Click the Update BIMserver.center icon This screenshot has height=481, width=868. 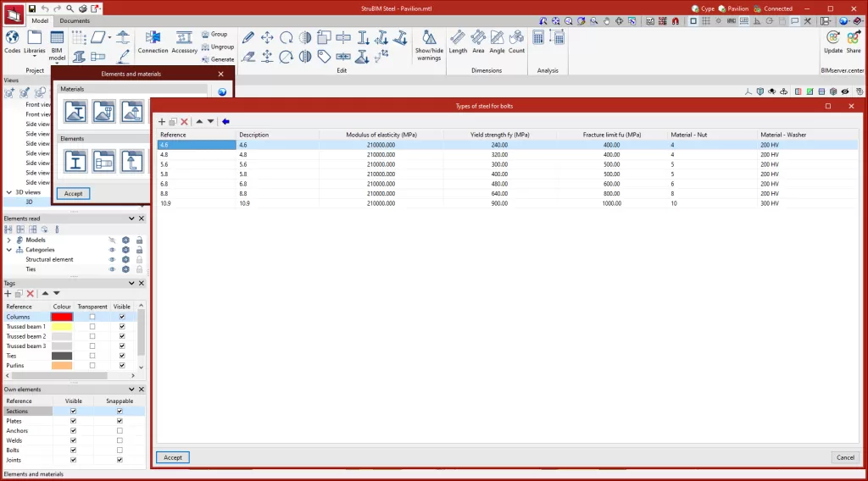(x=832, y=39)
